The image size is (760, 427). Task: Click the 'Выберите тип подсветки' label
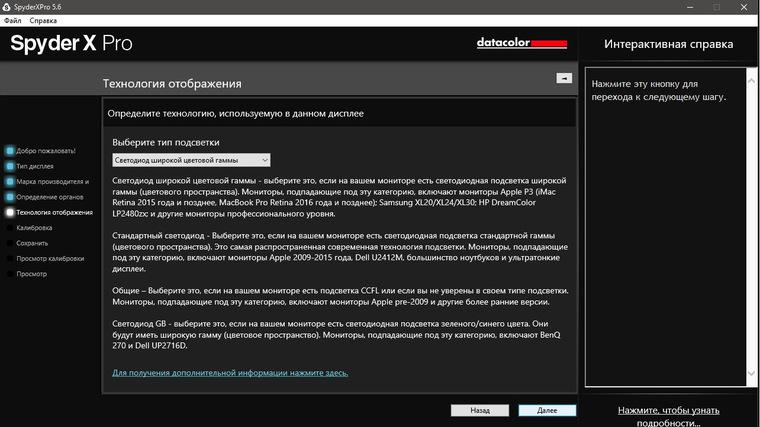click(166, 142)
